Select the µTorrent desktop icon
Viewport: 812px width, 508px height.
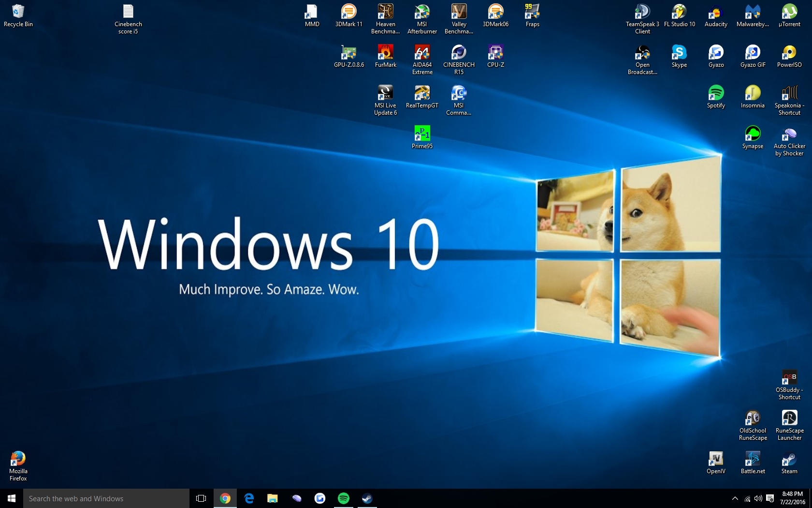coord(789,15)
